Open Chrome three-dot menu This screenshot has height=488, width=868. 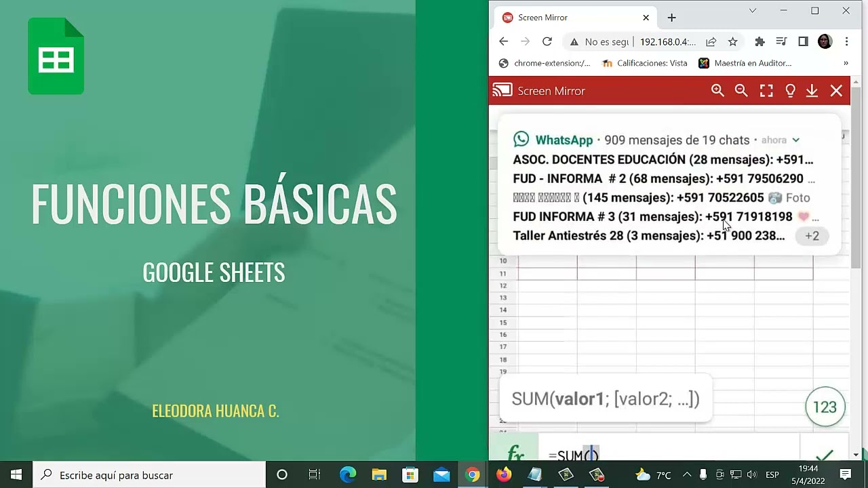point(846,42)
